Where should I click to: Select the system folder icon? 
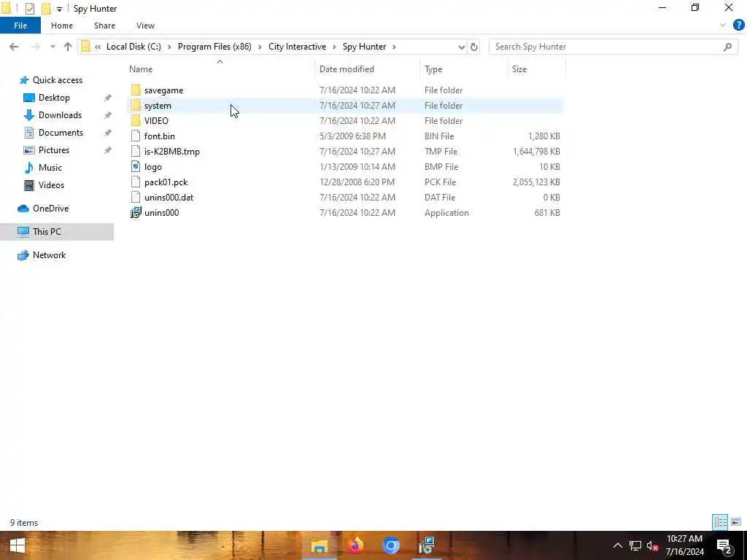click(136, 105)
